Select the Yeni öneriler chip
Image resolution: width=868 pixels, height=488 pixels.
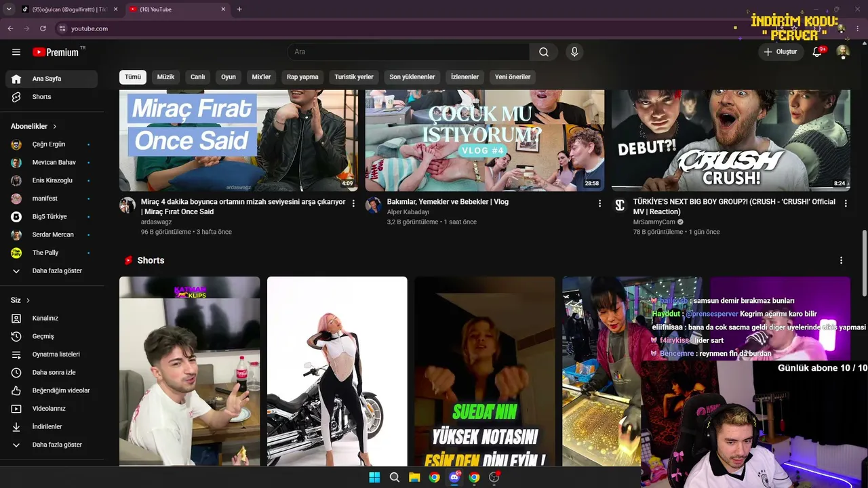[513, 77]
